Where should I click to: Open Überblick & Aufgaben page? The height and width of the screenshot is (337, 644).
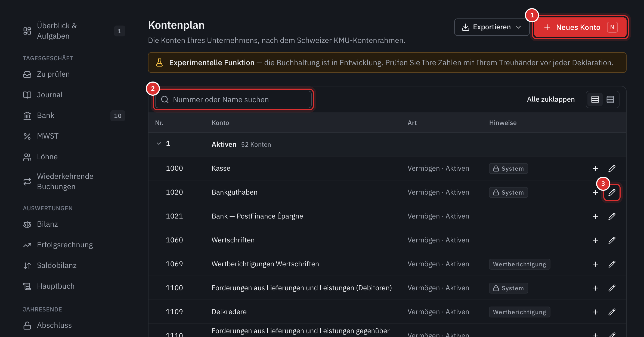pyautogui.click(x=74, y=31)
